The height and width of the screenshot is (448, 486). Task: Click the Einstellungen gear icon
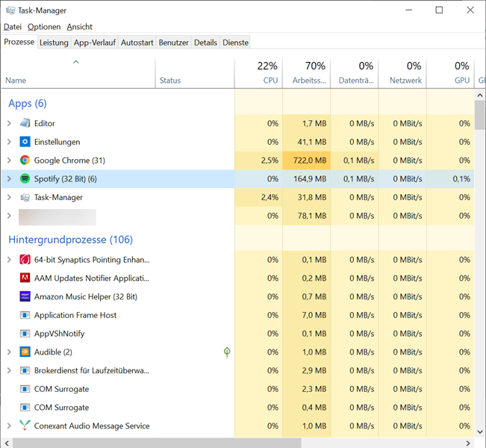(25, 142)
